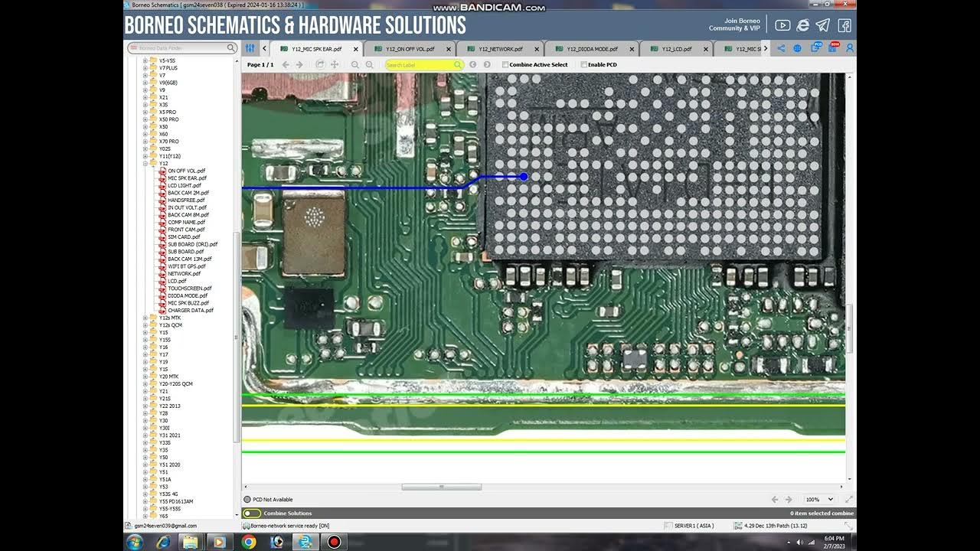Viewport: 980px width, 551px height.
Task: Open Windows Start menu
Action: pos(134,542)
